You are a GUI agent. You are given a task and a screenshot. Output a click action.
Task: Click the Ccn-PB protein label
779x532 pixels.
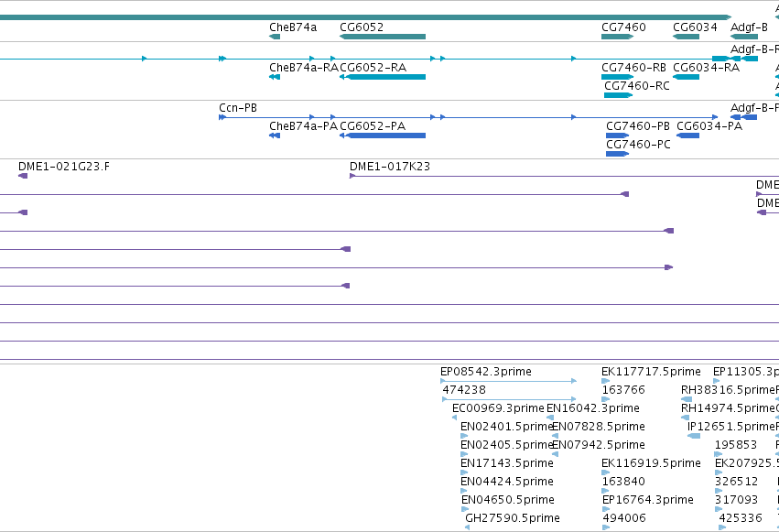tap(238, 108)
